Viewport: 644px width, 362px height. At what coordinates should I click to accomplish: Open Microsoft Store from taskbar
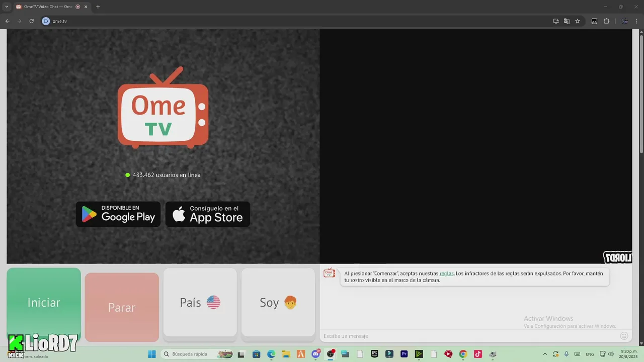click(x=256, y=354)
